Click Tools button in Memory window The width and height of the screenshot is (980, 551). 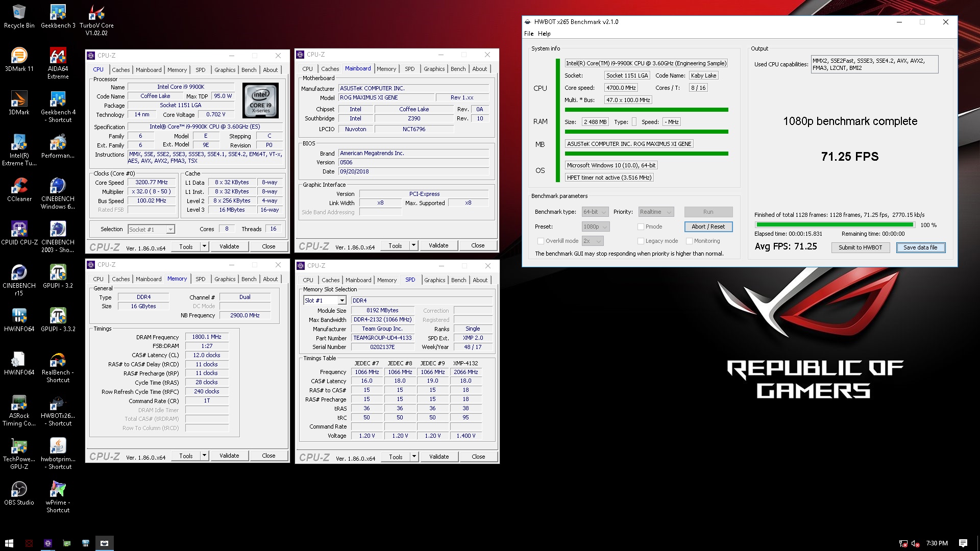click(186, 456)
